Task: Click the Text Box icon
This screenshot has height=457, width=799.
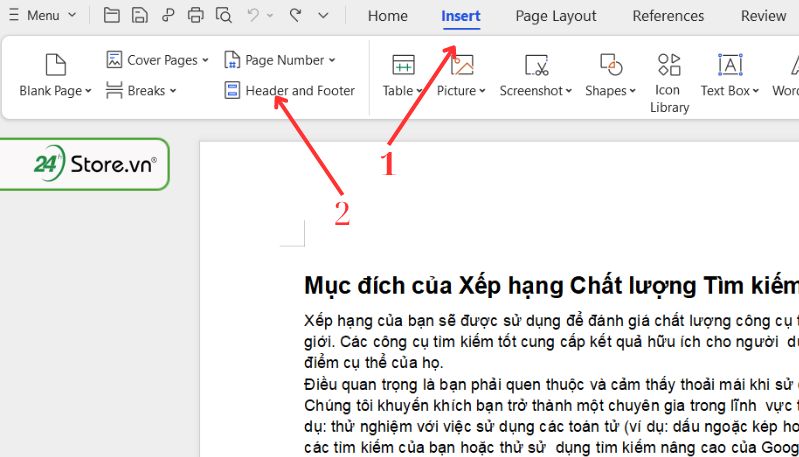Action: click(x=730, y=65)
